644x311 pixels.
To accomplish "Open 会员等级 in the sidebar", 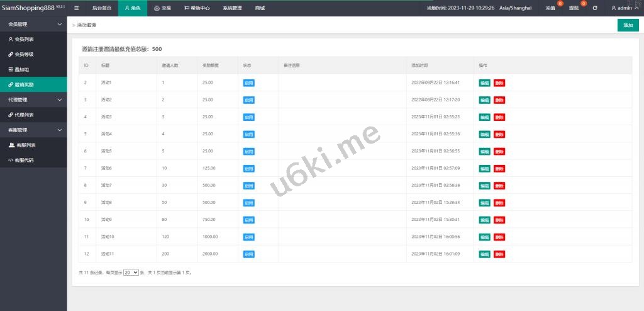I will (24, 54).
